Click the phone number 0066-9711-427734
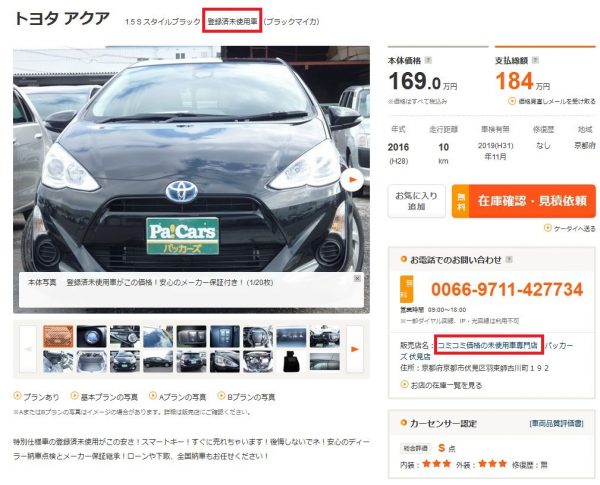This screenshot has width=600, height=485. tap(507, 289)
